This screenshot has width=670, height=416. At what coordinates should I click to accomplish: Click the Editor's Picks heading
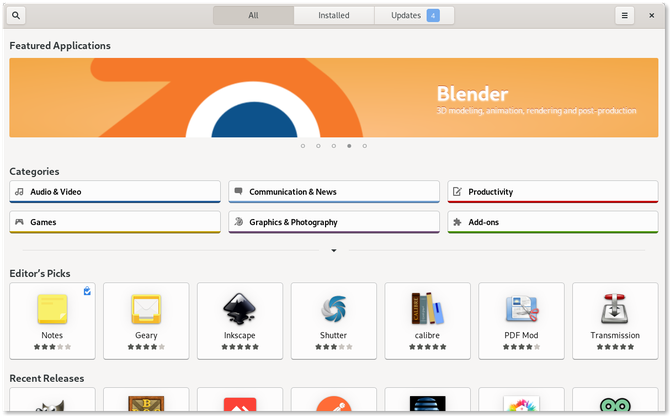[x=40, y=273]
